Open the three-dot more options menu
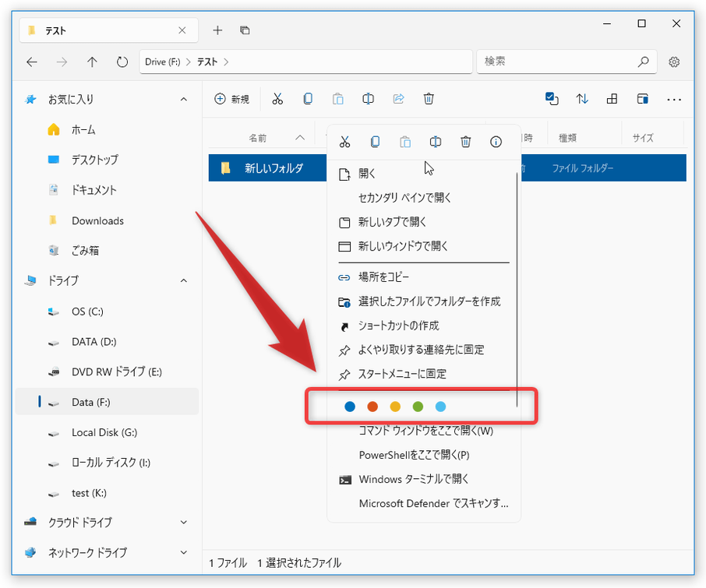 coord(674,100)
